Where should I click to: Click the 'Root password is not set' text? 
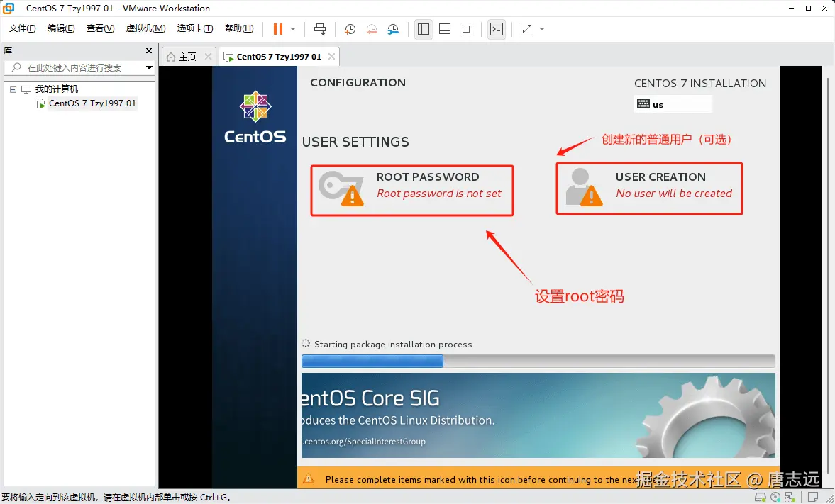(439, 194)
